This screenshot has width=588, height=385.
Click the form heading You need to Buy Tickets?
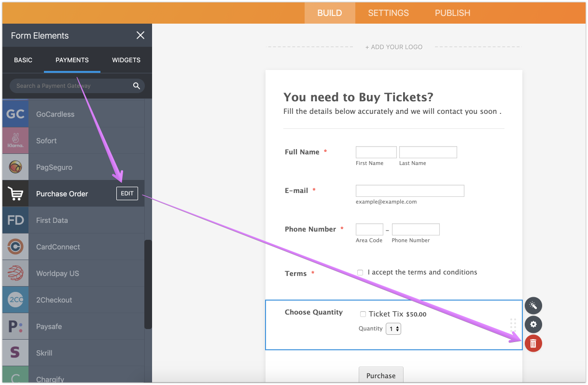tap(359, 97)
